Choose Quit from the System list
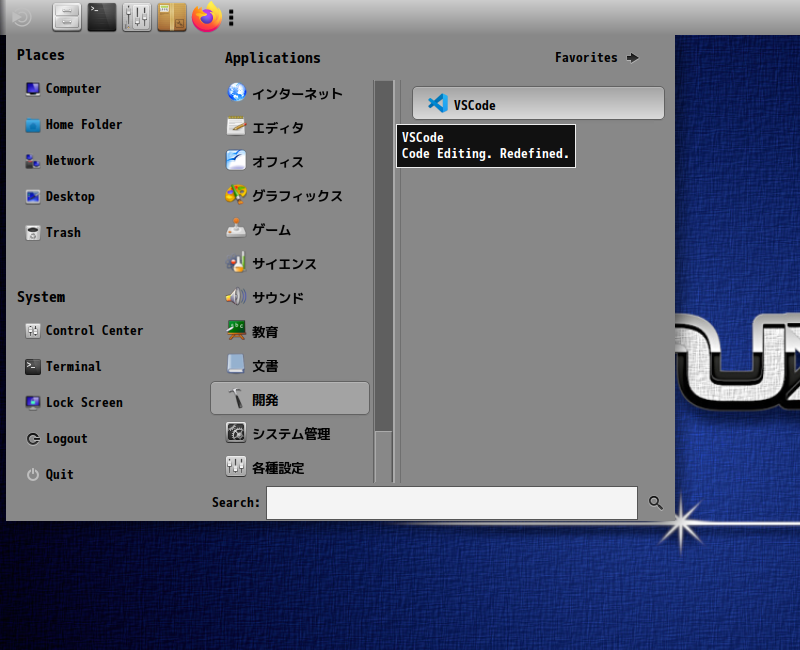 click(x=50, y=475)
